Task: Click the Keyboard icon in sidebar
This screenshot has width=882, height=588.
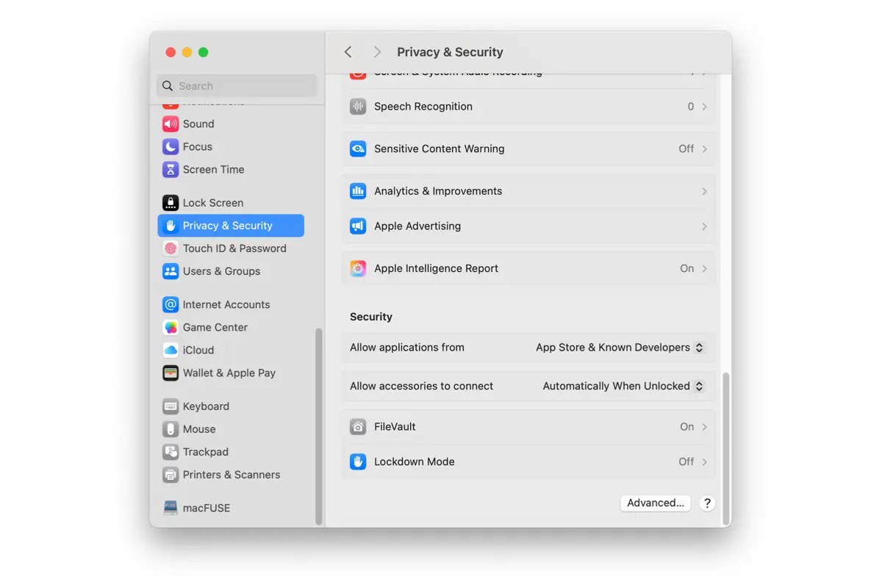Action: [171, 406]
